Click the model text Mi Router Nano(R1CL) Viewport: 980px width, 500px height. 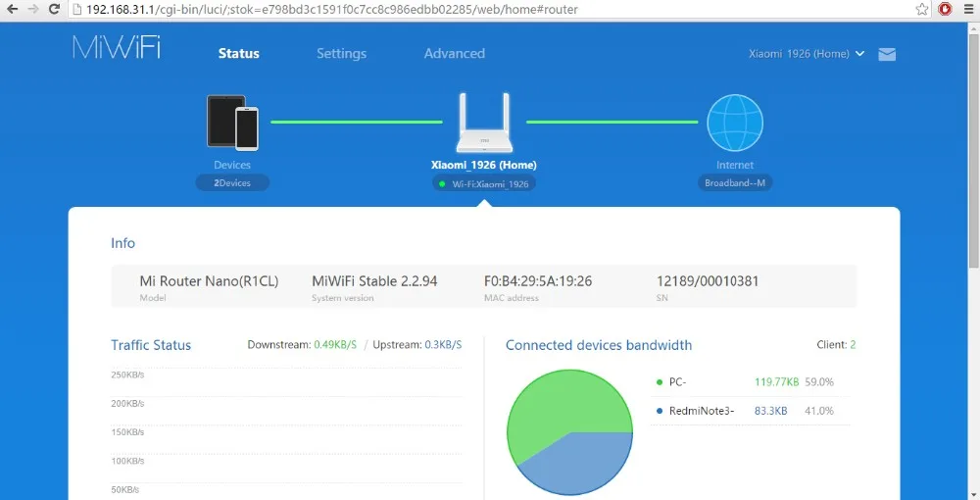pos(209,281)
